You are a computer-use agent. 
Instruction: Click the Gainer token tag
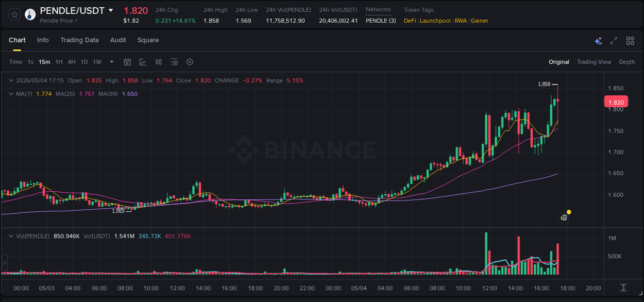coord(480,21)
